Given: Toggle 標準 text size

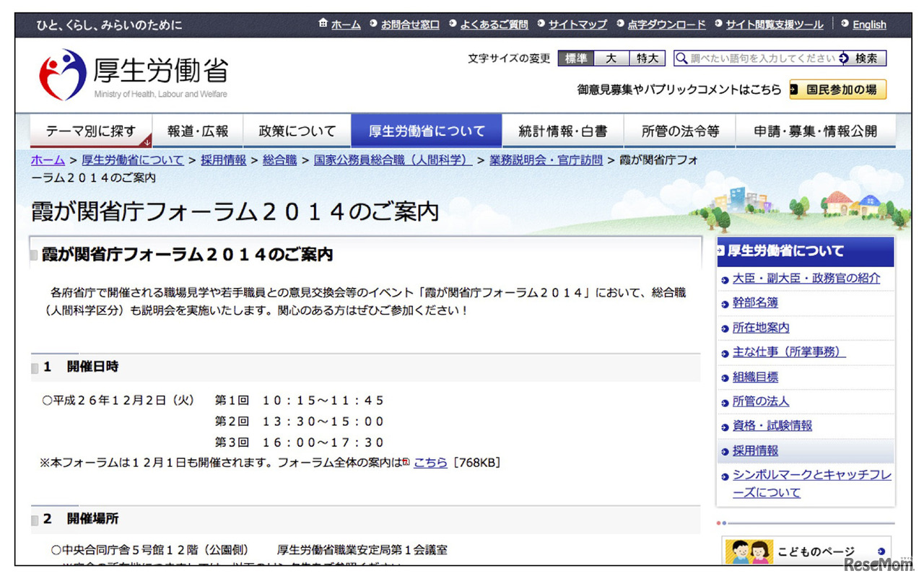Looking at the screenshot, I should [x=575, y=58].
